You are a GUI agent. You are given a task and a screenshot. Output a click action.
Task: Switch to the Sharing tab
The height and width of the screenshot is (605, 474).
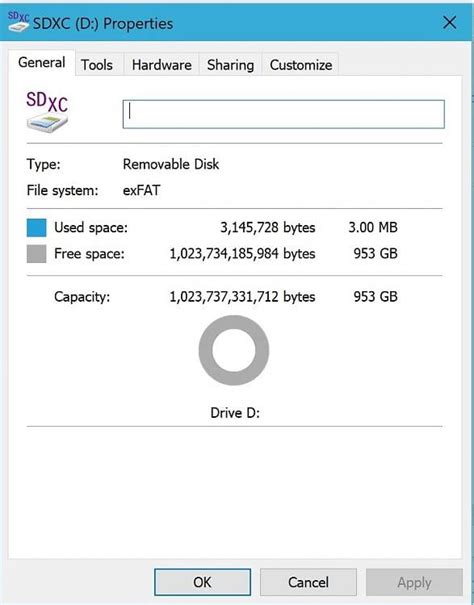(230, 64)
